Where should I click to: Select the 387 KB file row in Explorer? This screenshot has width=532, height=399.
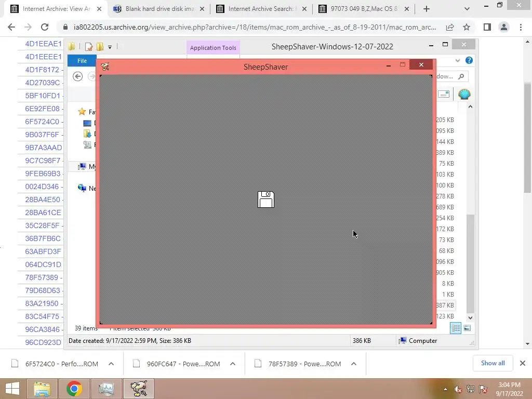point(445,305)
